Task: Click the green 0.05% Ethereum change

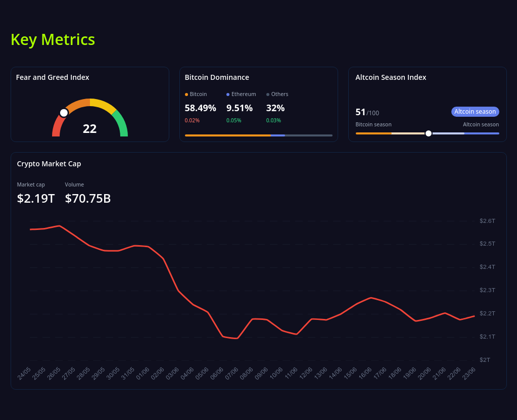Action: [x=234, y=120]
